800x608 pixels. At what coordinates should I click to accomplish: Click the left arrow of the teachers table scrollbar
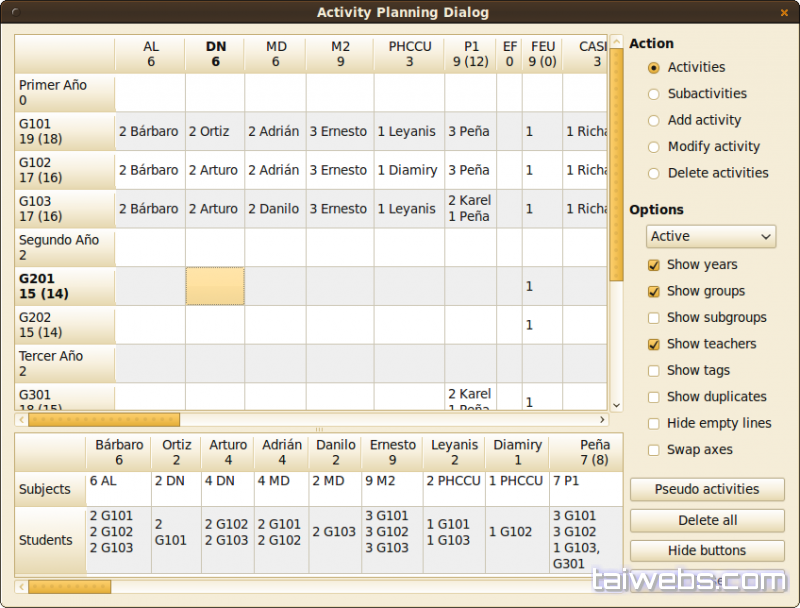[21, 587]
